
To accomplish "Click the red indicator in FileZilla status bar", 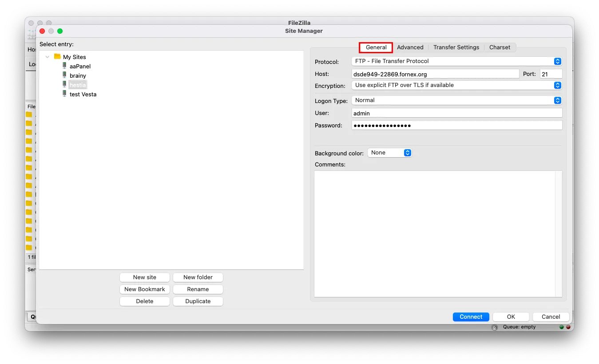I will (568, 327).
